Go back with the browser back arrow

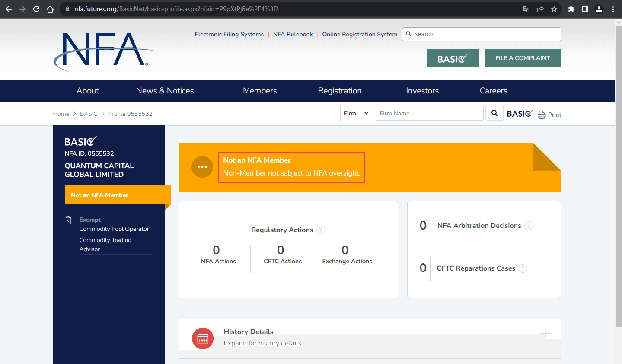tap(9, 9)
